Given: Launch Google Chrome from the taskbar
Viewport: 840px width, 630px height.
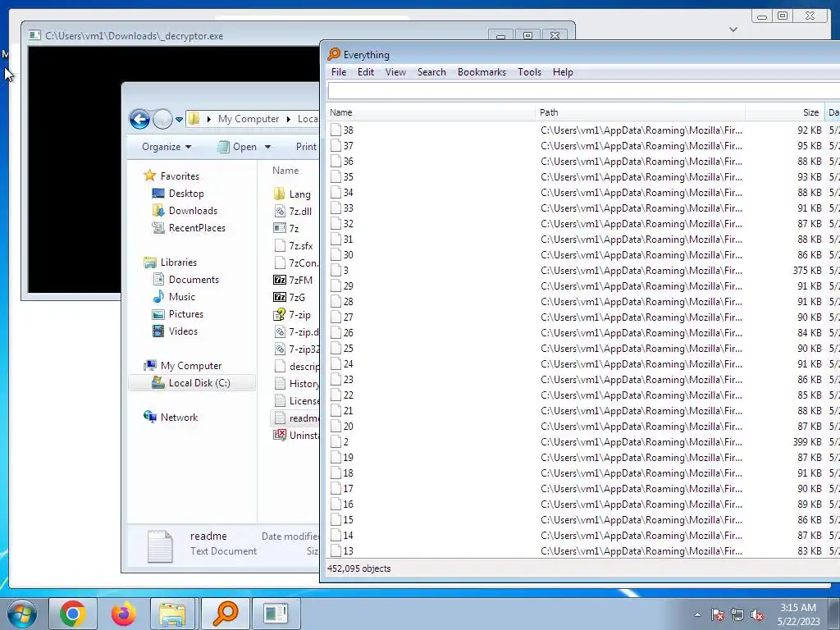Looking at the screenshot, I should coord(73,614).
